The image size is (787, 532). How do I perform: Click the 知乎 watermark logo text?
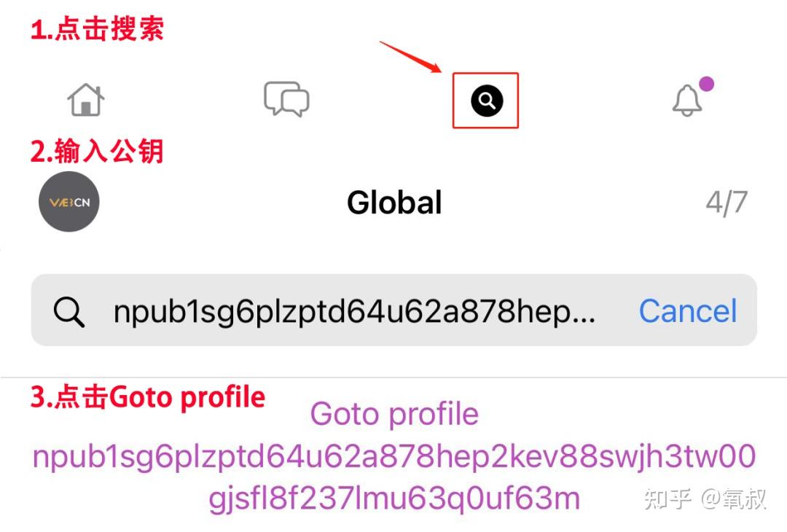point(668,499)
